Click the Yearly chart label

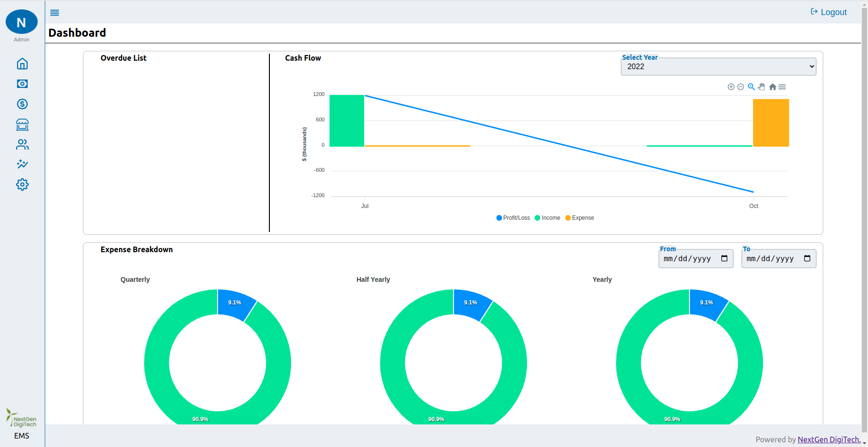click(x=602, y=279)
